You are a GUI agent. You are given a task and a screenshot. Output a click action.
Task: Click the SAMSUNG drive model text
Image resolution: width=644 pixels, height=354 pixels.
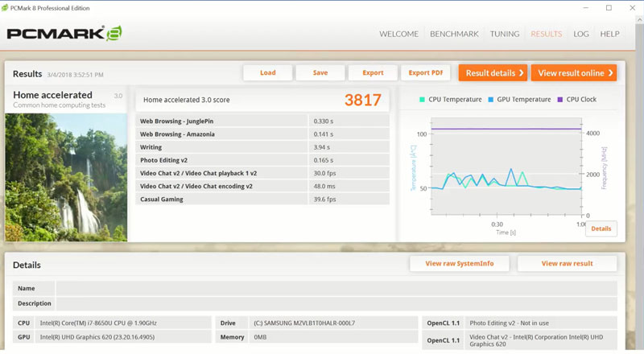(304, 323)
